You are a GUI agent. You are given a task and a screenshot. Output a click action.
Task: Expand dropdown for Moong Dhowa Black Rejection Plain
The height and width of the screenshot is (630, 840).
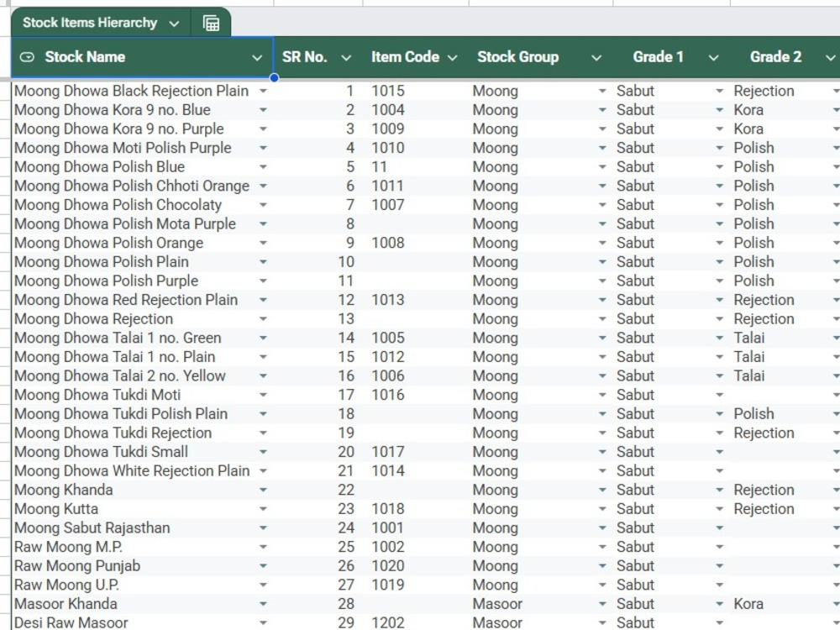263,91
